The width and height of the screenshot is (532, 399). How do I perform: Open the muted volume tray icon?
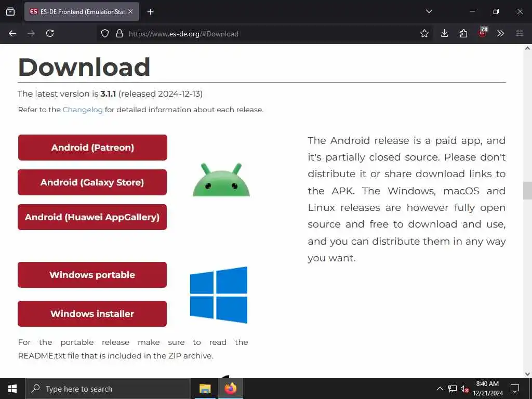pyautogui.click(x=464, y=389)
